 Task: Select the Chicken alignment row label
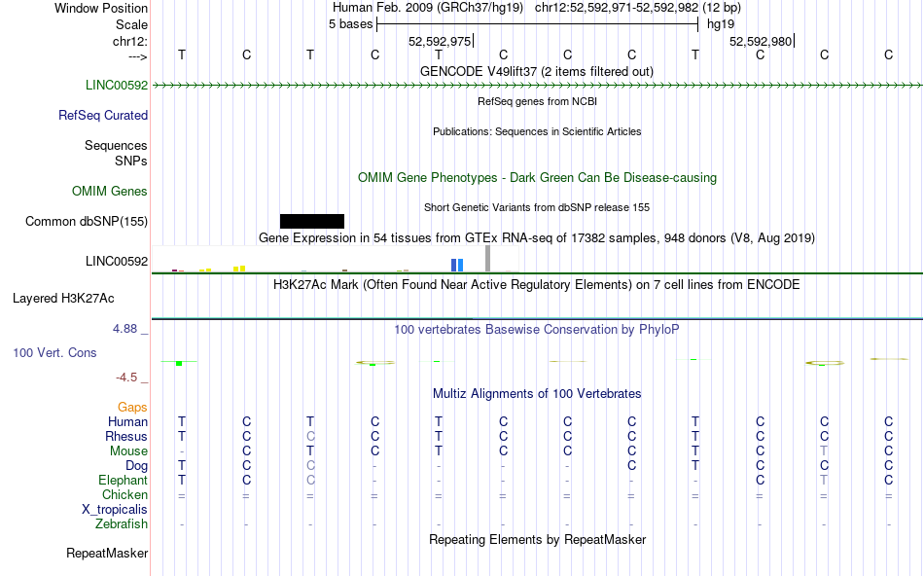124,494
